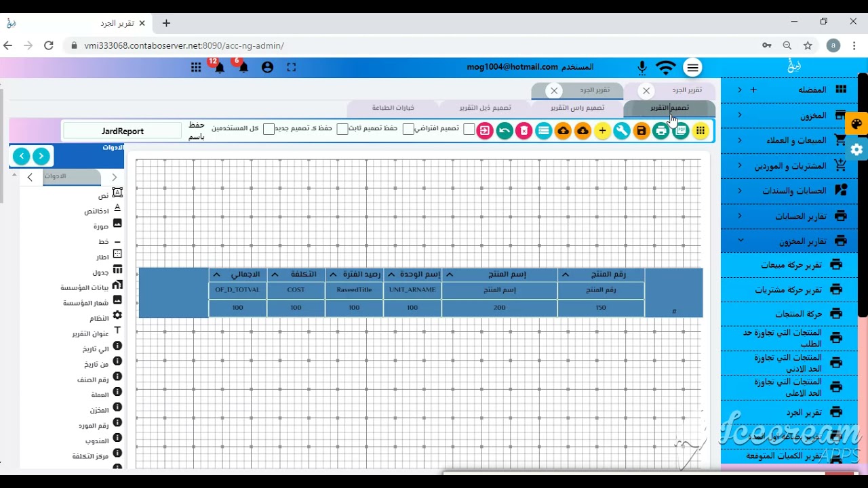Open تقارير الحسابات sidebar menu
The height and width of the screenshot is (488, 868).
[x=790, y=216]
